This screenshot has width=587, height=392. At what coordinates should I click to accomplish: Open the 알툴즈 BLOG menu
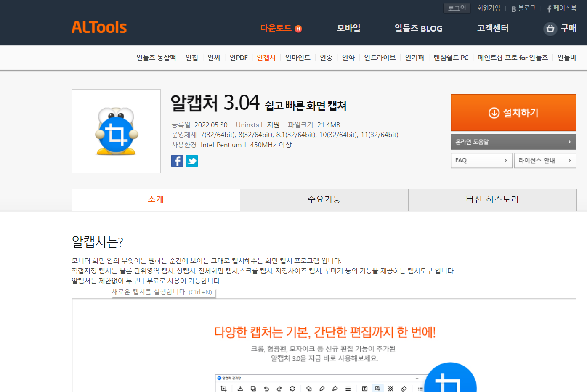point(418,28)
